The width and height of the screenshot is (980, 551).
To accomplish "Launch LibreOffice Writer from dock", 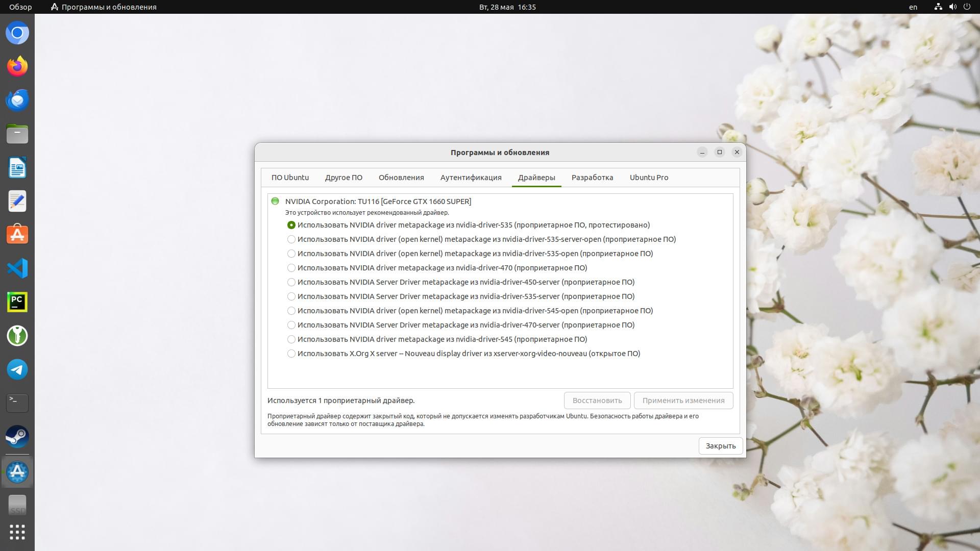I will 17,168.
